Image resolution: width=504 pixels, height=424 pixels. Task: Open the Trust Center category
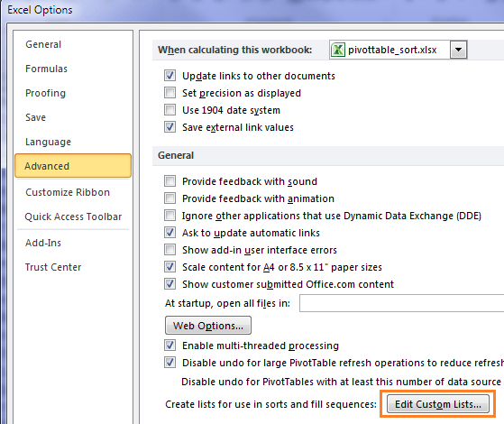(x=53, y=267)
